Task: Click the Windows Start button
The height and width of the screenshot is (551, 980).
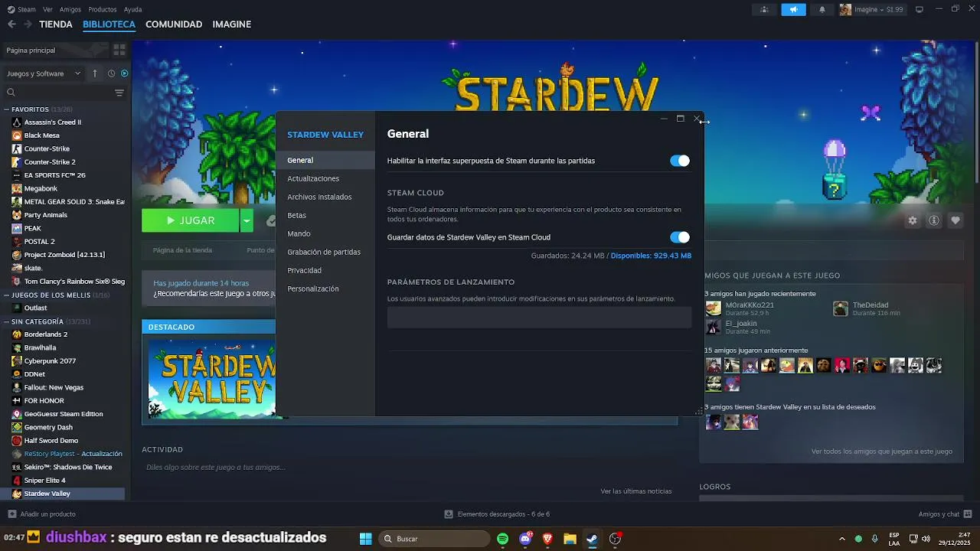Action: coord(365,539)
